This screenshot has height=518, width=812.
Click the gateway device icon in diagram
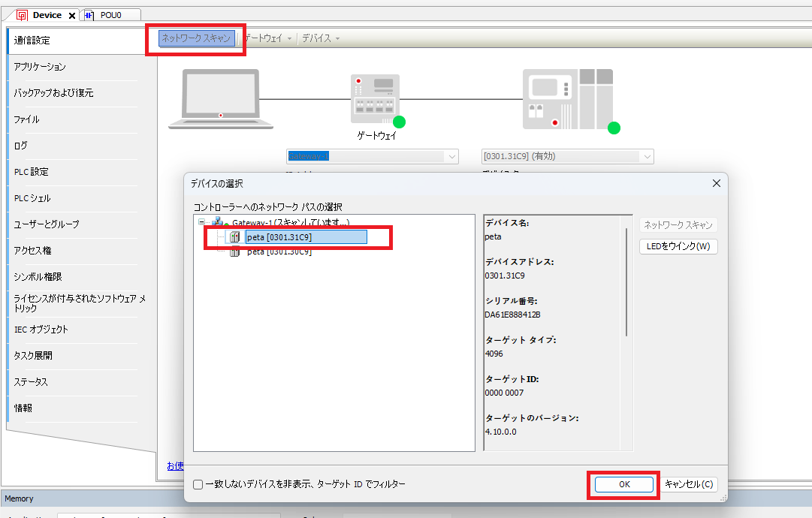pos(375,99)
